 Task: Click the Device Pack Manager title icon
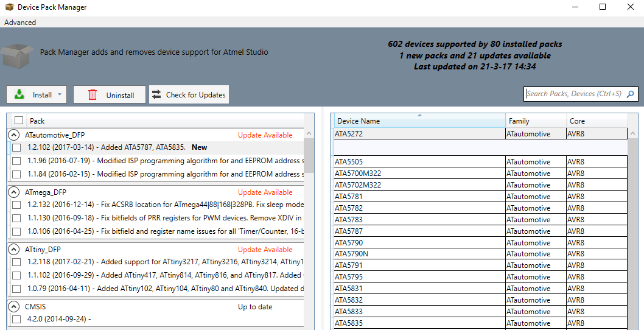tap(10, 7)
